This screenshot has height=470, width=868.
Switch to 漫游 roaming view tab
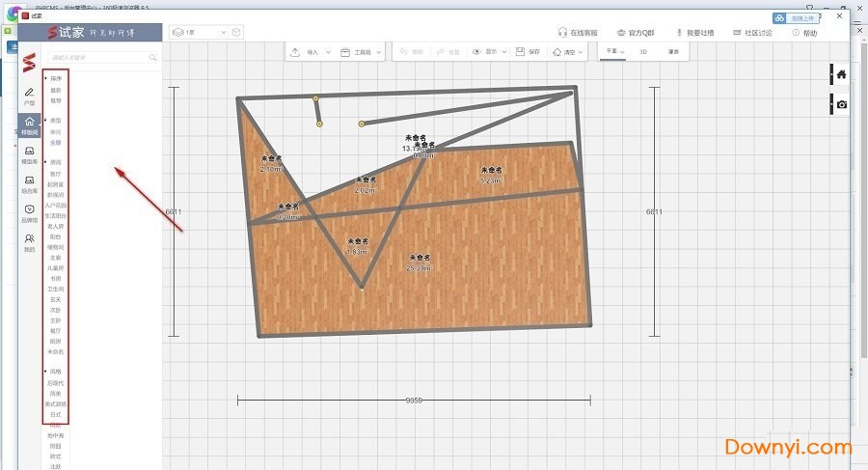pos(671,50)
